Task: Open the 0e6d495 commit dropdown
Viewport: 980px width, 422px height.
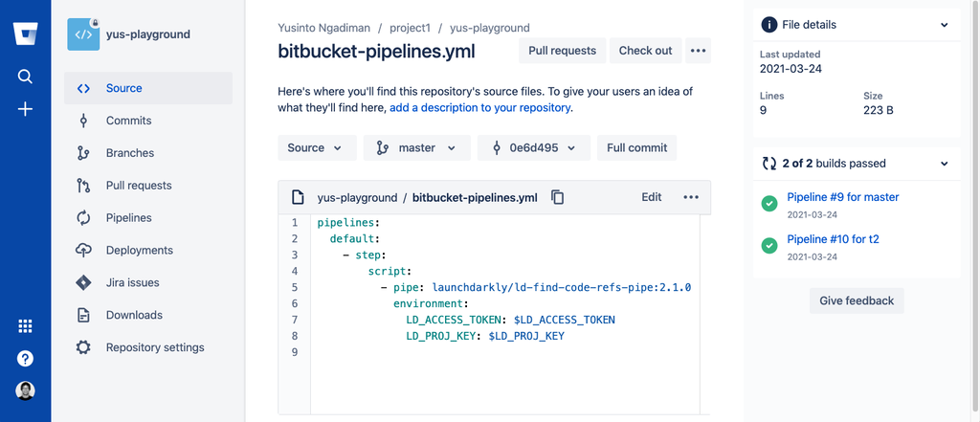Action: coord(533,148)
